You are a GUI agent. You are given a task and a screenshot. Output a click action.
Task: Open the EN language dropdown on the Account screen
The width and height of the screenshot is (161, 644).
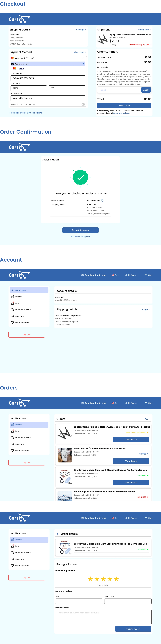point(115,275)
